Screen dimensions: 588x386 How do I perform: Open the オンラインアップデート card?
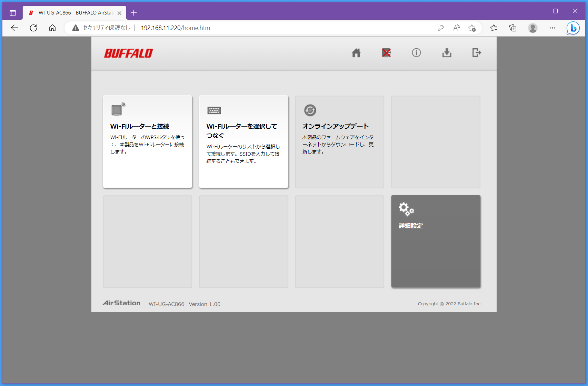point(340,142)
